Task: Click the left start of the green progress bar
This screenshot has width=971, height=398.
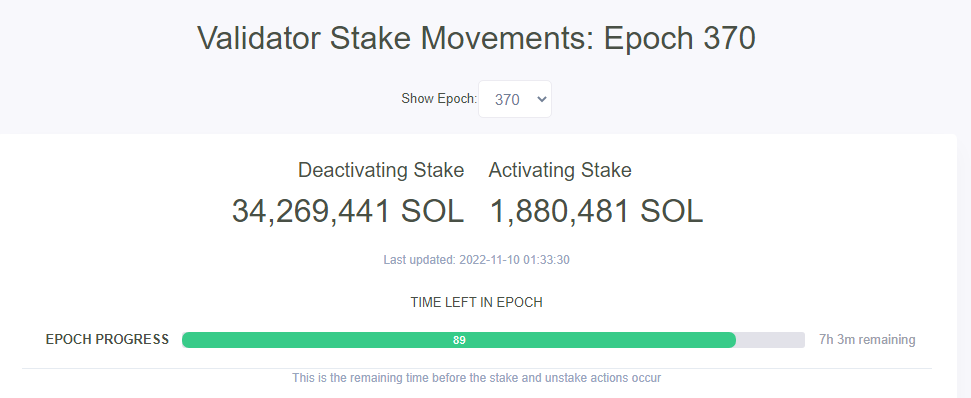Action: pyautogui.click(x=188, y=340)
